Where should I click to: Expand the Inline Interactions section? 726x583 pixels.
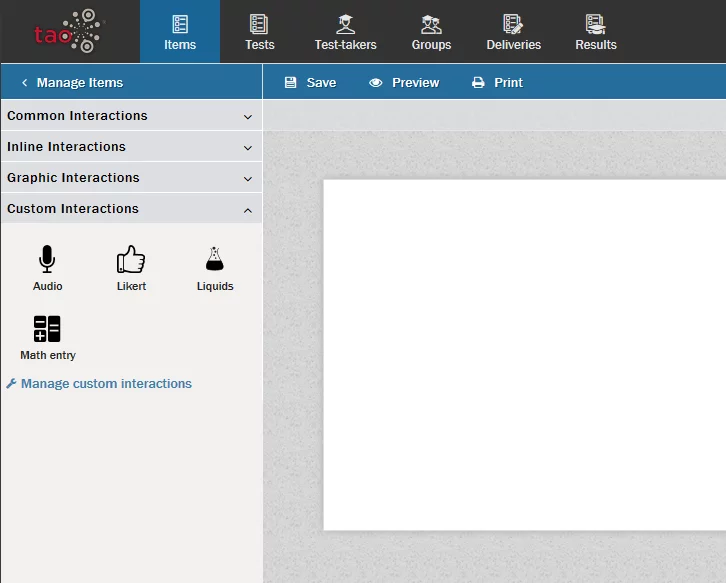pyautogui.click(x=131, y=147)
